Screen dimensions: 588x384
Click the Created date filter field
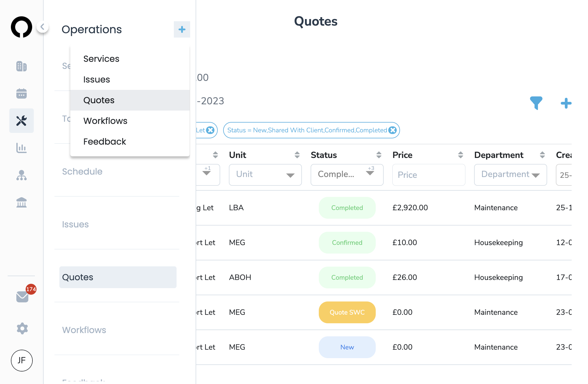coord(564,175)
